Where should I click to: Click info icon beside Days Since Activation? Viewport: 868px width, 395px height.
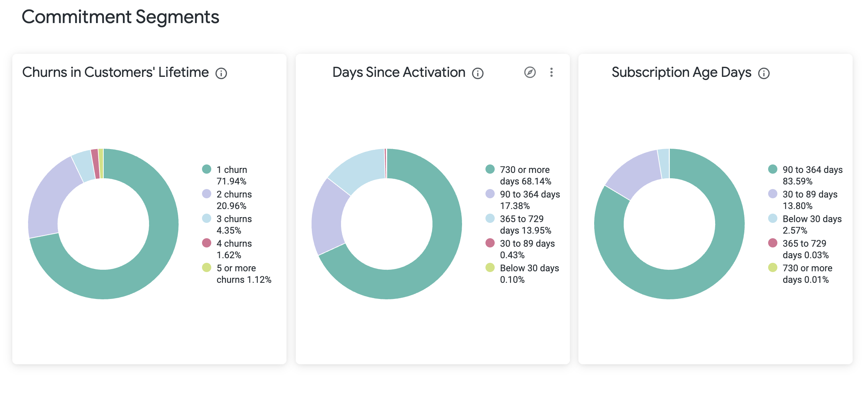coord(478,73)
